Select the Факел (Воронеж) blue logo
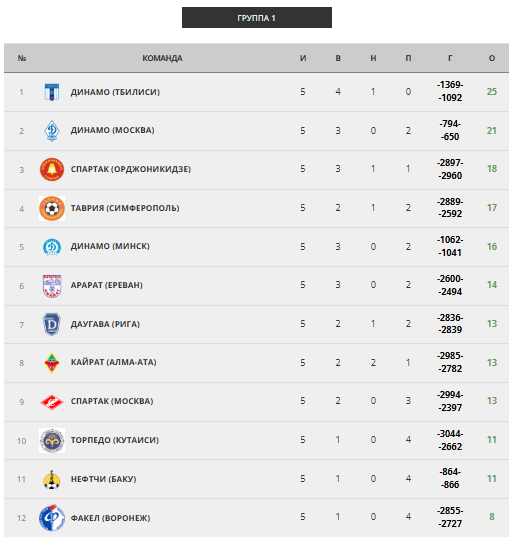This screenshot has width=518, height=542. click(x=52, y=518)
